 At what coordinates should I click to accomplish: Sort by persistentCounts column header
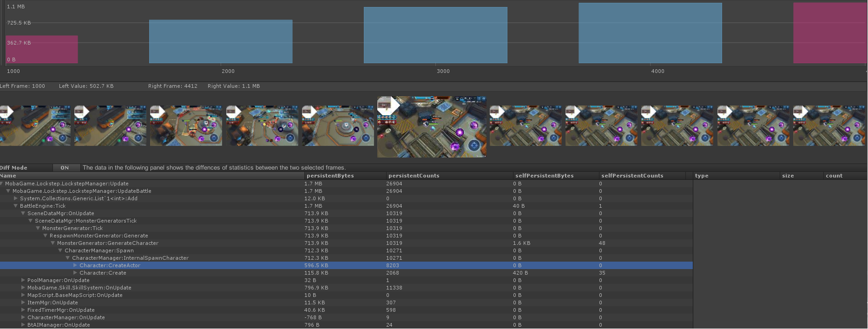pyautogui.click(x=414, y=176)
